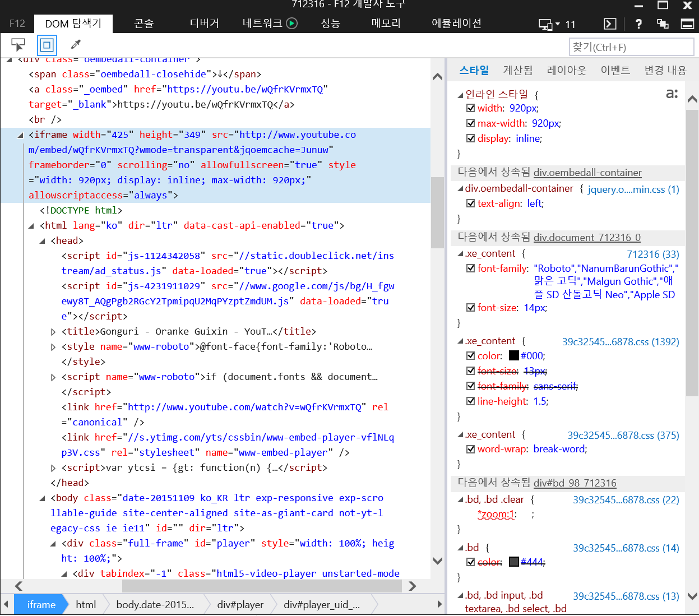Collapse the head node

43,241
